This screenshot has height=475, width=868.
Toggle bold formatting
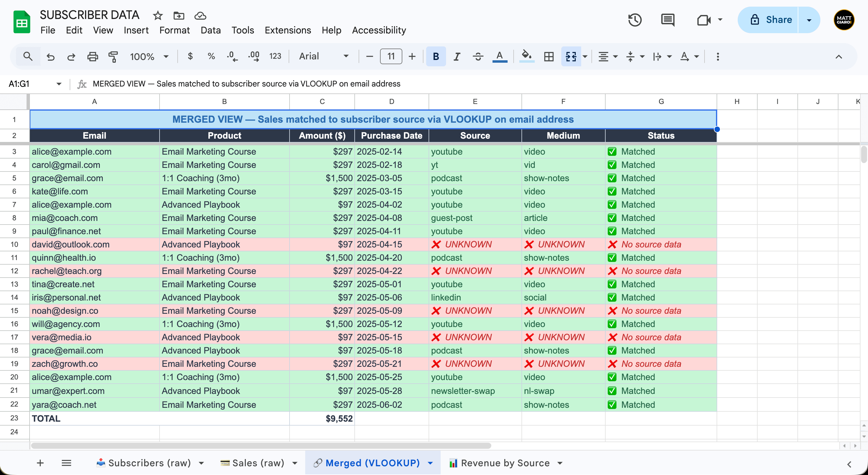tap(436, 56)
